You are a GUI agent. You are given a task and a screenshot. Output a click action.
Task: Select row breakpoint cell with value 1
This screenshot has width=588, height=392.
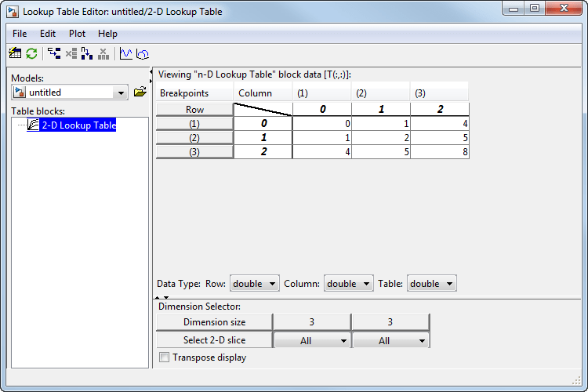263,138
